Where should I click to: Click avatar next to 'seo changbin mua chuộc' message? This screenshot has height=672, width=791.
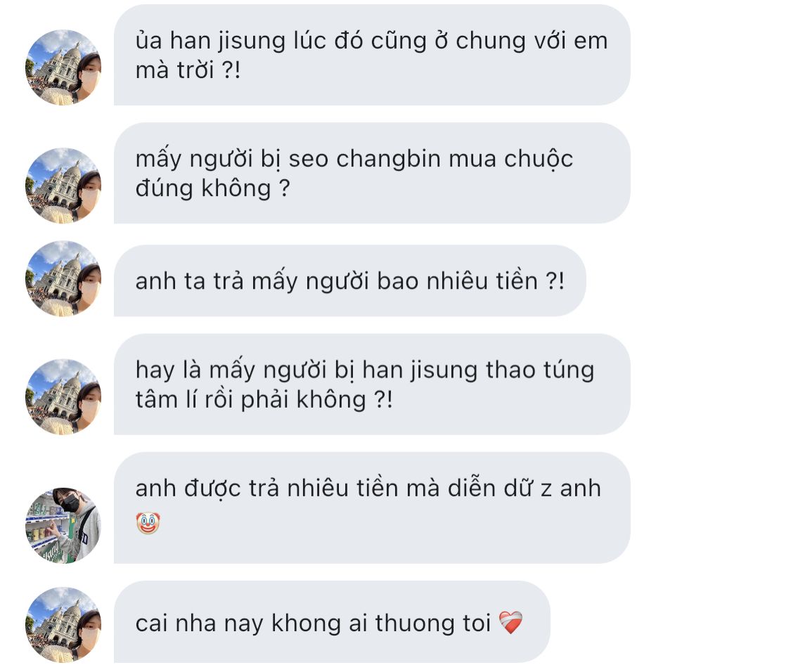pyautogui.click(x=63, y=185)
